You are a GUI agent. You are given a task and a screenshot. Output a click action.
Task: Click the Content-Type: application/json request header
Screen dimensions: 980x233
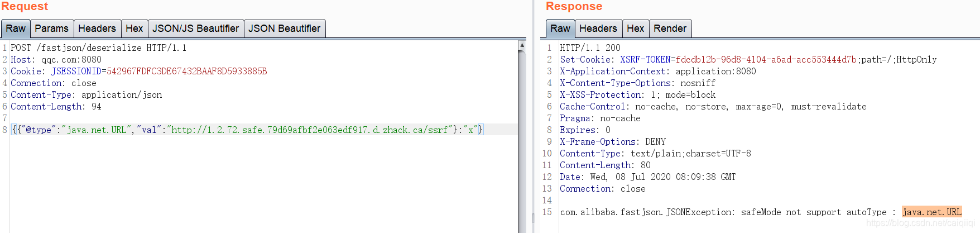[87, 95]
